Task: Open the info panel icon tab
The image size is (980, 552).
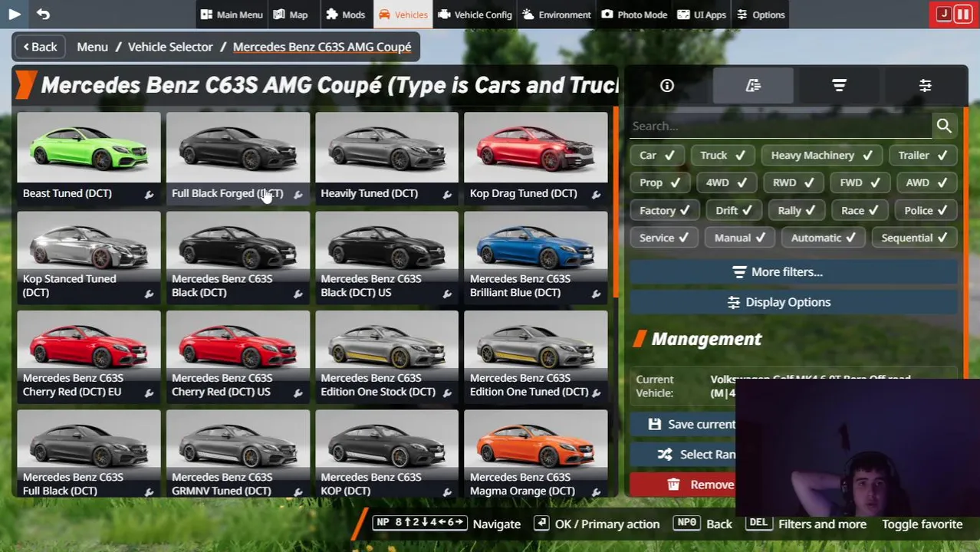Action: pos(667,86)
